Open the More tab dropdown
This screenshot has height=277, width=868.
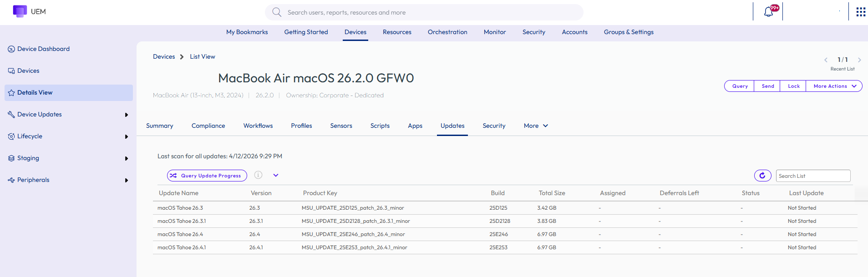pos(536,126)
